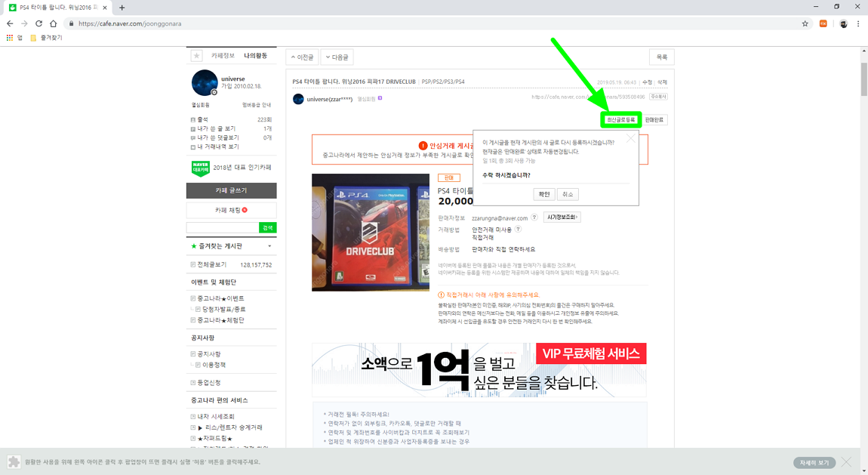The height and width of the screenshot is (475, 868).
Task: Copy the post URL with 주소복사
Action: [659, 97]
